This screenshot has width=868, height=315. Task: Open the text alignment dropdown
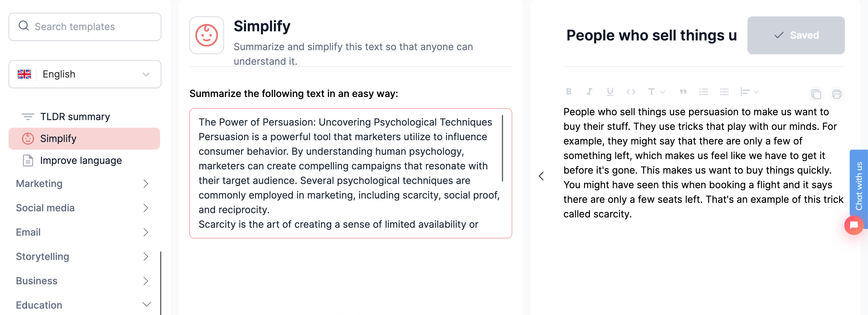(x=749, y=92)
